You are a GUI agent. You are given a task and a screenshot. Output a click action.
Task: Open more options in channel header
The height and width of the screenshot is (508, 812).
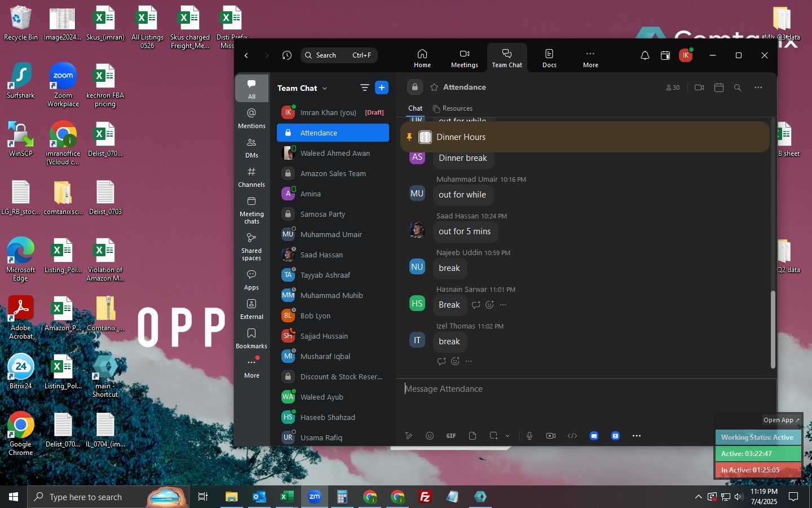tap(758, 87)
